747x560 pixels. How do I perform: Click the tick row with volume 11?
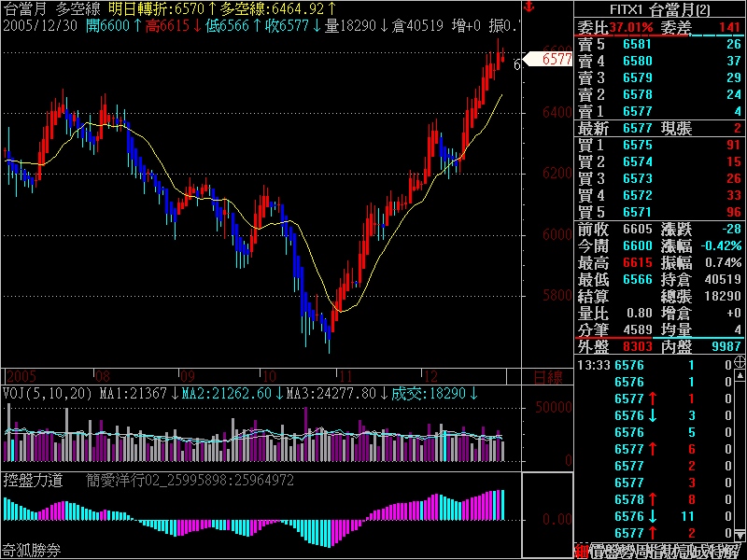(655, 516)
